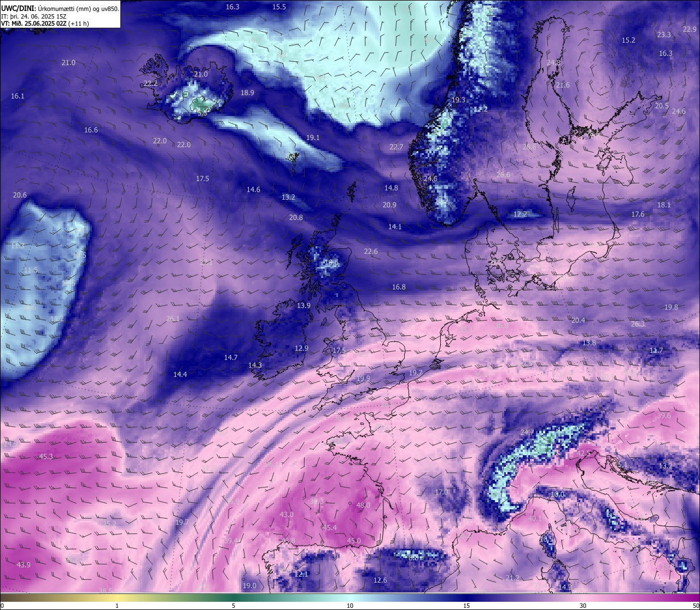Click the 14.6 value label
The image size is (700, 610).
coord(253,189)
